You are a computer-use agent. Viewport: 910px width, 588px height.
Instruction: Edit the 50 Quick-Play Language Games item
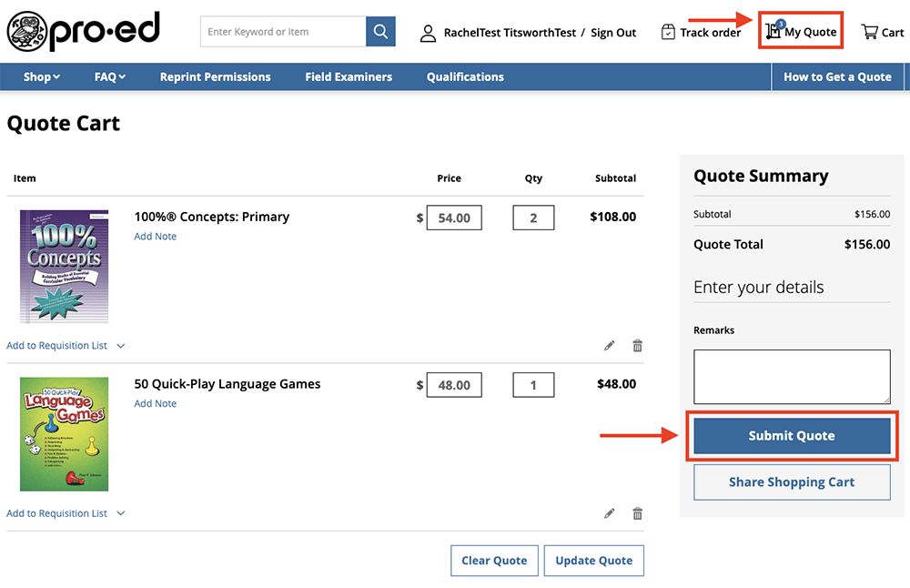tap(610, 513)
